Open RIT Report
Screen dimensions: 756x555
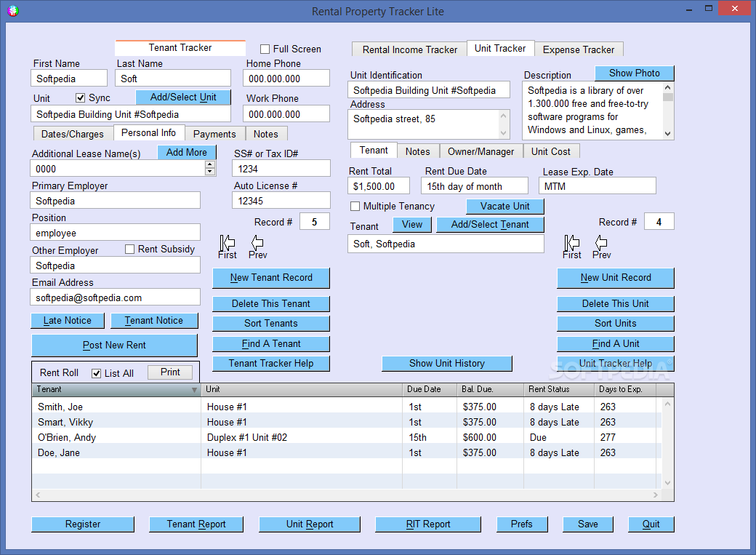(x=428, y=524)
